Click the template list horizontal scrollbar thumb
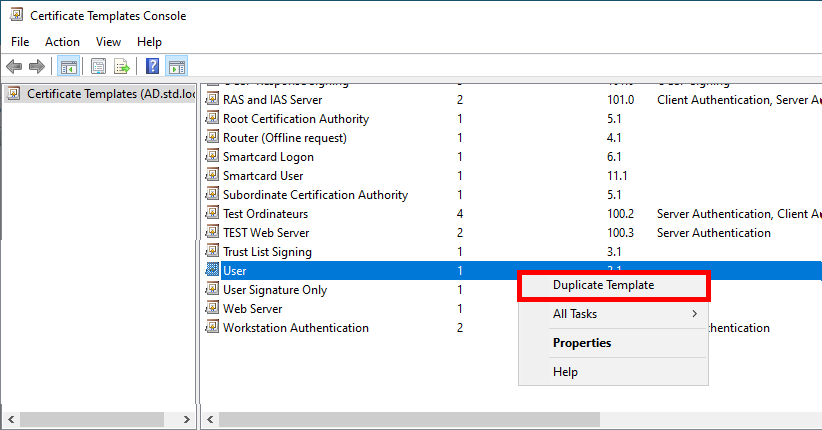Image resolution: width=822 pixels, height=430 pixels. (x=409, y=420)
